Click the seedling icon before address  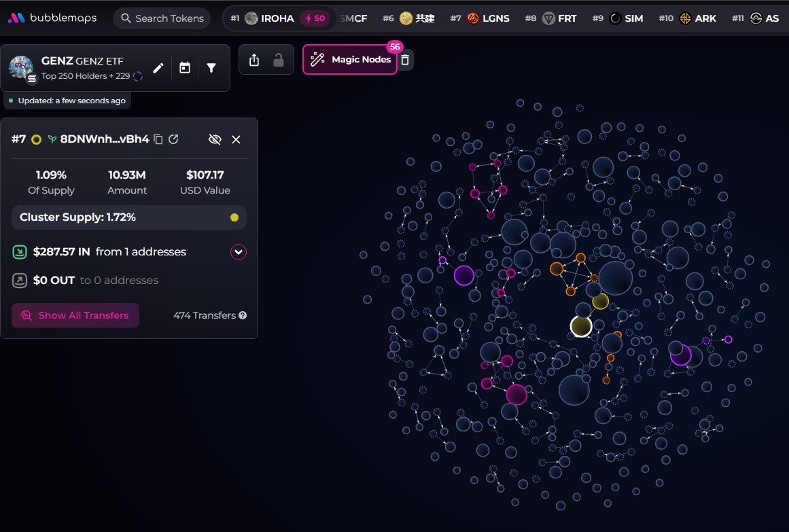(52, 139)
